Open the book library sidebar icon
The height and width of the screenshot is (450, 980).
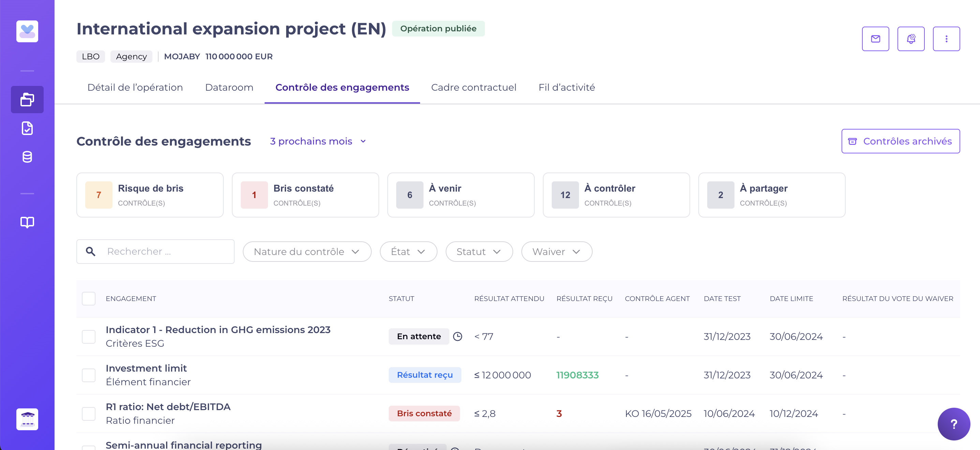click(27, 222)
